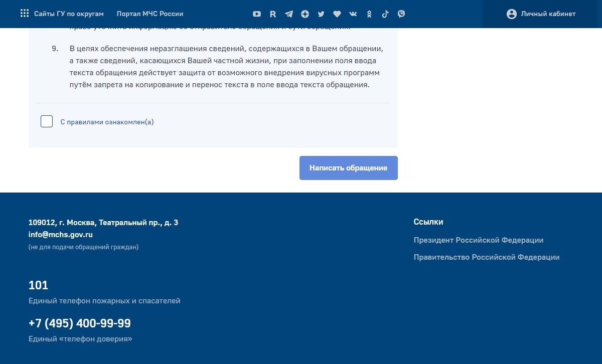Viewport: 602px width, 364px height.
Task: Click the +7 (495) 400-99-99 phone number
Action: pyautogui.click(x=80, y=323)
